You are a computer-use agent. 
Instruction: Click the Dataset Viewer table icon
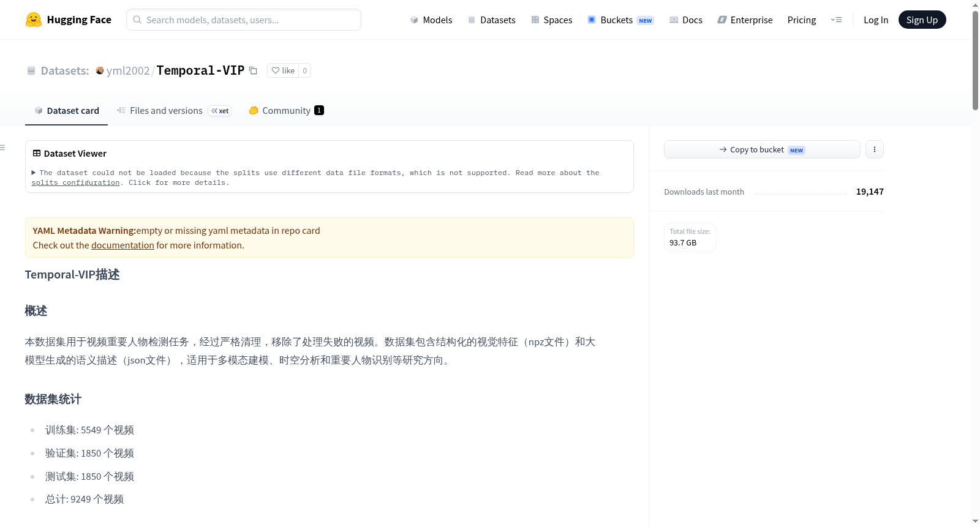pos(37,153)
